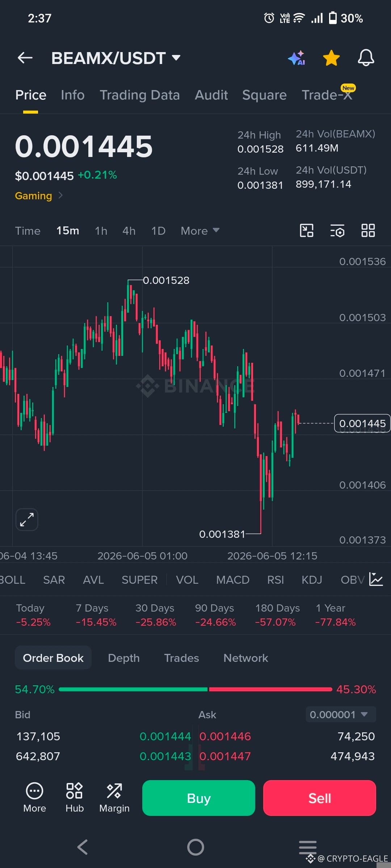Open the chart drawing tools icon
The height and width of the screenshot is (868, 391).
(307, 230)
